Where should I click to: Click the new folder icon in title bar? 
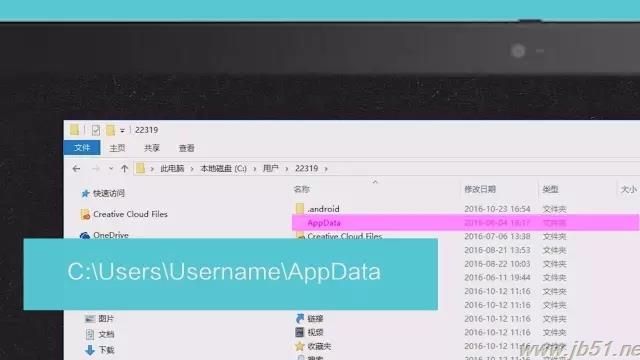[x=111, y=130]
